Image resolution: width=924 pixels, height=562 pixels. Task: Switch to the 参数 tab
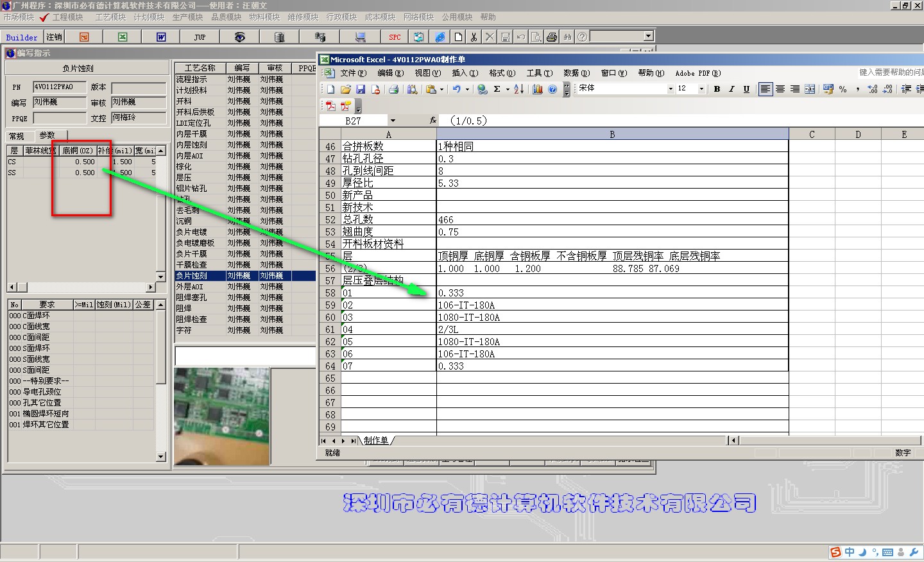(47, 135)
